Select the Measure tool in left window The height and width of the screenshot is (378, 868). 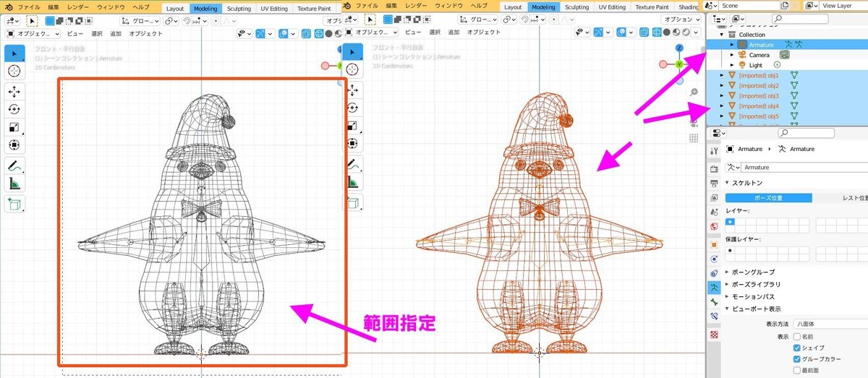coord(14,184)
